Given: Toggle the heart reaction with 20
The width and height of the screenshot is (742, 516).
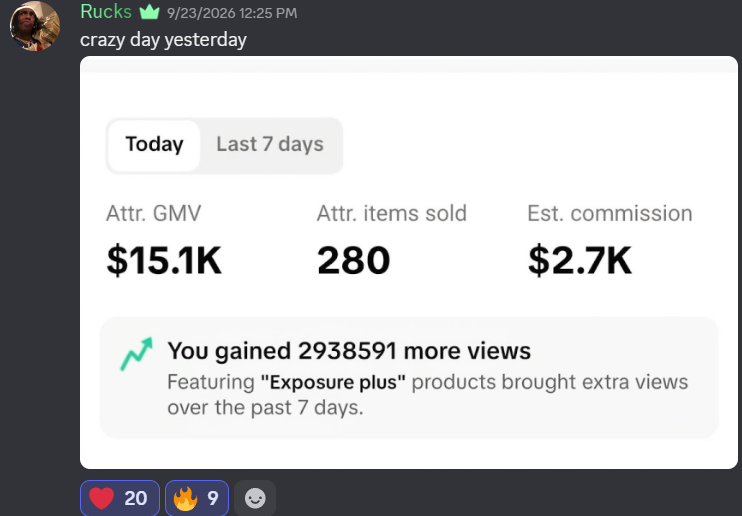Looking at the screenshot, I should pyautogui.click(x=120, y=498).
